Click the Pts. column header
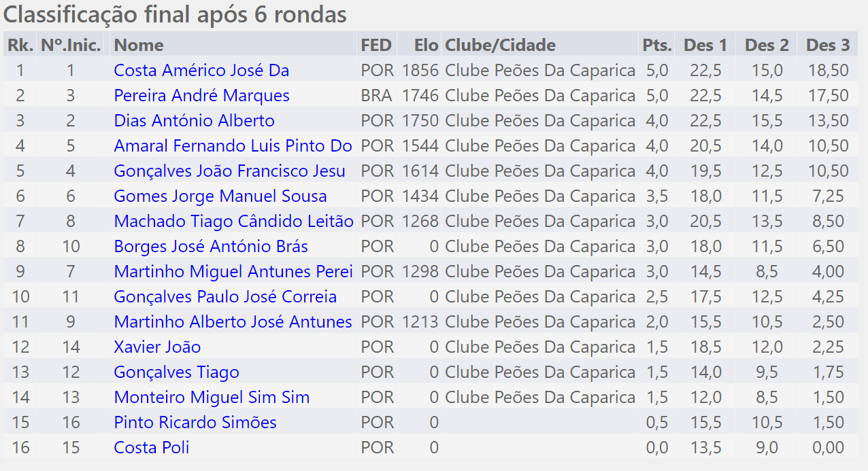868x471 pixels. [x=656, y=46]
